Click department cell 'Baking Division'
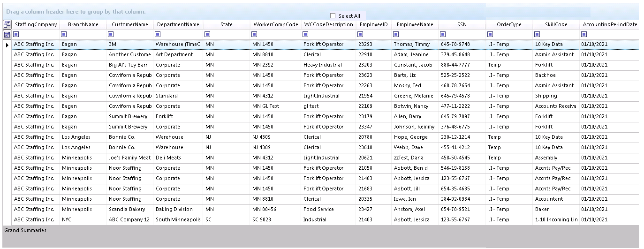644x249 pixels. click(x=178, y=210)
